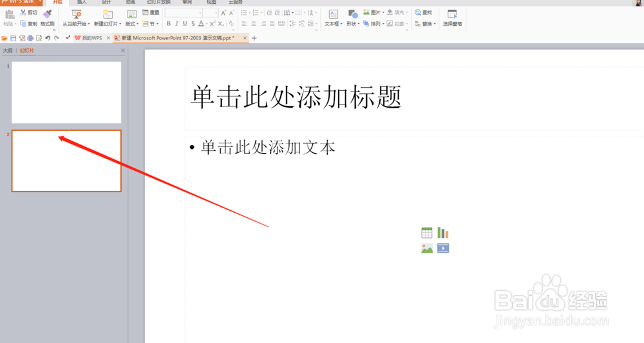Viewport: 644px width, 343px height.
Task: Click the Print Preview icon
Action: pyautogui.click(x=39, y=38)
